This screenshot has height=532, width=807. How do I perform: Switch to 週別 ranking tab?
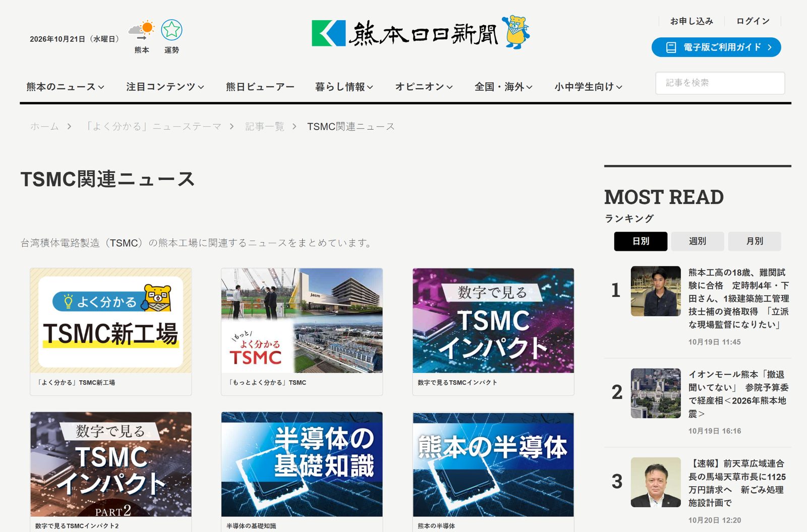pos(698,242)
